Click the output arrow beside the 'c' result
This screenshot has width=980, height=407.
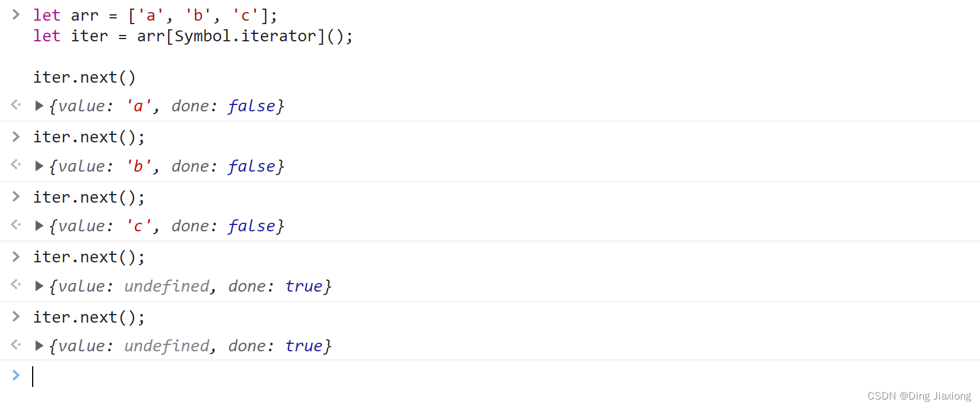16,224
